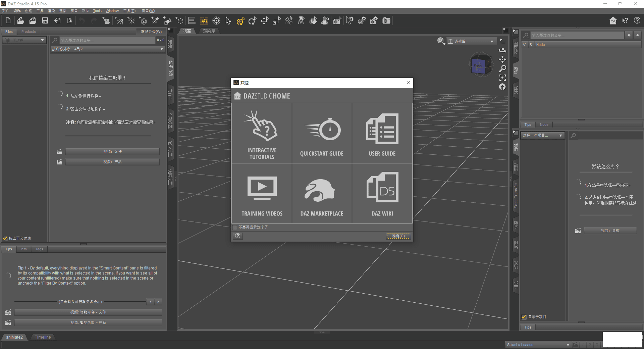
Task: Open the Parameters pane options menu
Action: 516,133
